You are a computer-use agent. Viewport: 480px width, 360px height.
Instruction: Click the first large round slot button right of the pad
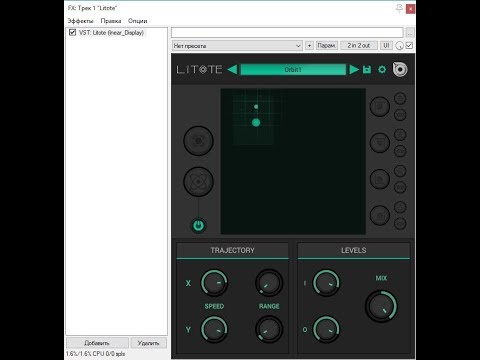[380, 106]
